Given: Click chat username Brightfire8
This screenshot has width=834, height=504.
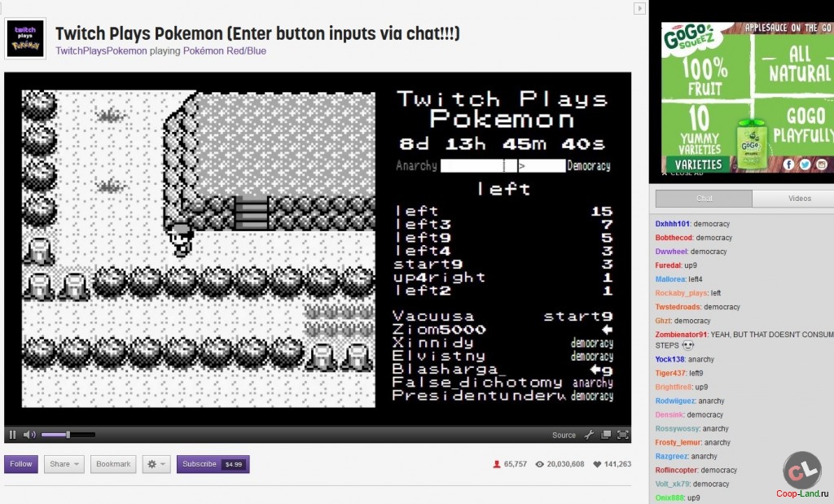Looking at the screenshot, I should (674, 387).
